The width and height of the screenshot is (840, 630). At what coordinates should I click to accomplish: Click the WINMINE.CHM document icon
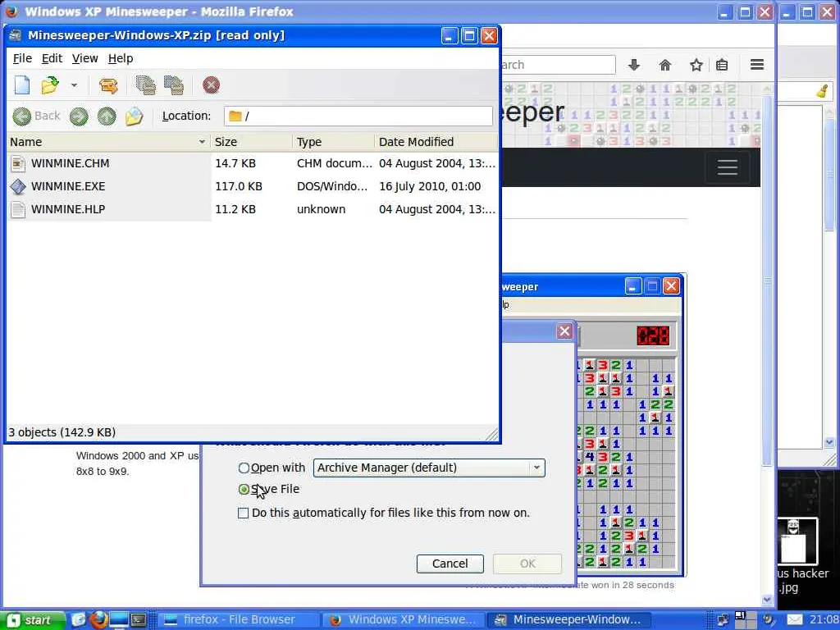pos(18,163)
